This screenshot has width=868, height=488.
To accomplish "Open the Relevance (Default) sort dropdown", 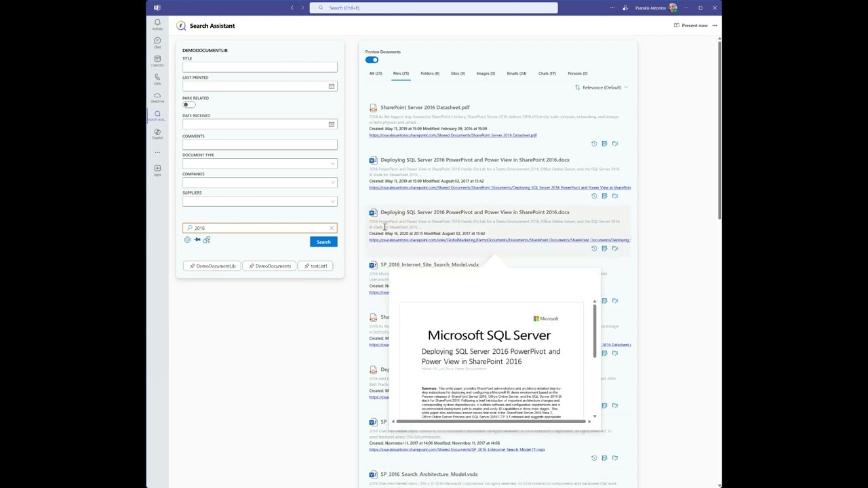I will (x=601, y=87).
